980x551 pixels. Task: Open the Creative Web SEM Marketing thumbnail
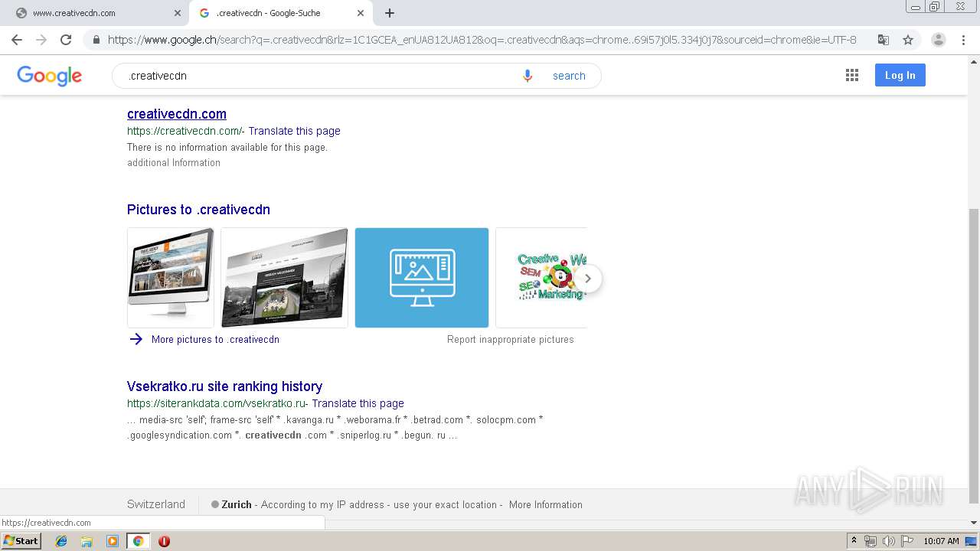(541, 278)
